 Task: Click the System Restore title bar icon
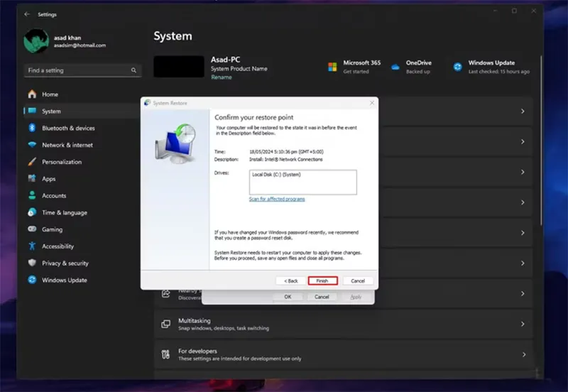tap(148, 103)
